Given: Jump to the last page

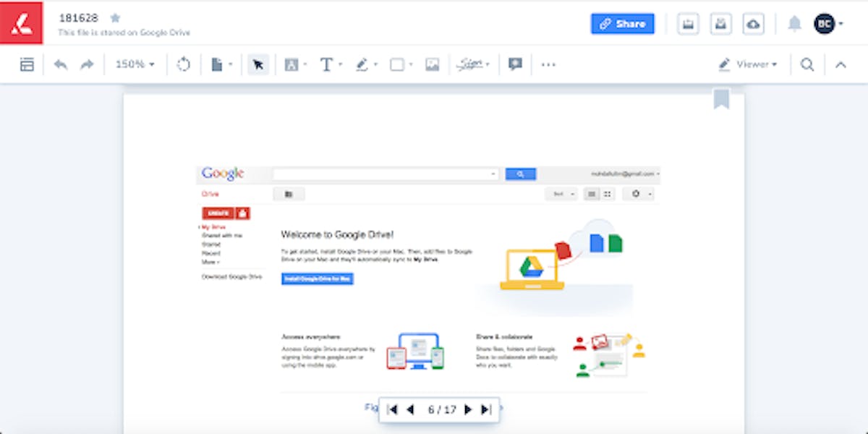Looking at the screenshot, I should [x=486, y=409].
